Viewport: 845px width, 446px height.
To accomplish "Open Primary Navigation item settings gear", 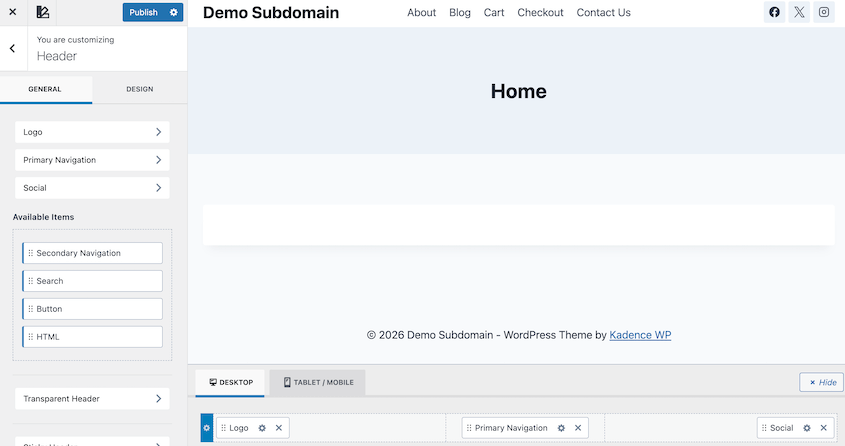I will point(561,428).
